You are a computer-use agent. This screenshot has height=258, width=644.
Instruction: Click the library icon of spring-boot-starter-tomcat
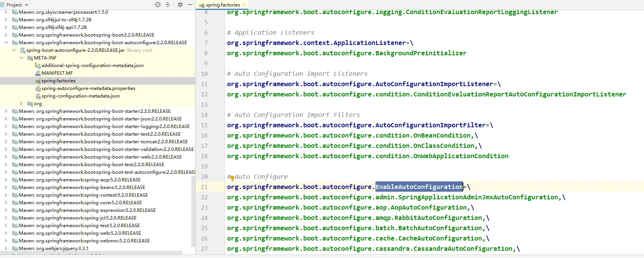click(x=15, y=142)
